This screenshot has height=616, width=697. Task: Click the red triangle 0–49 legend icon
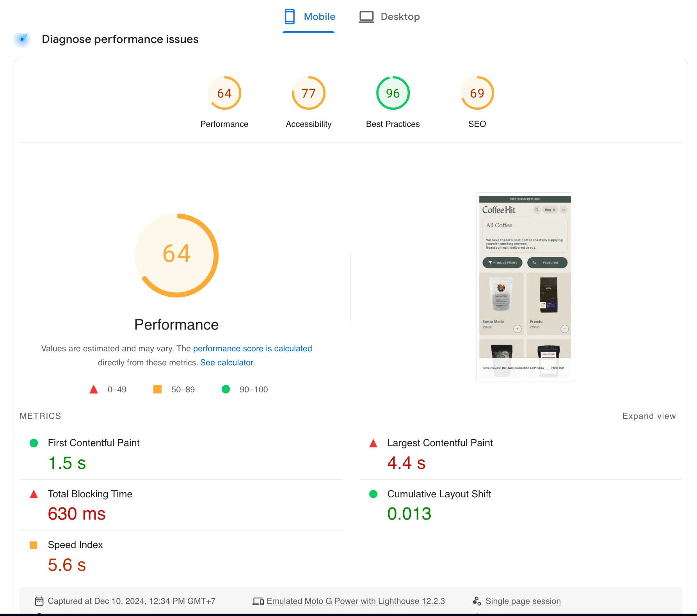[x=94, y=389]
